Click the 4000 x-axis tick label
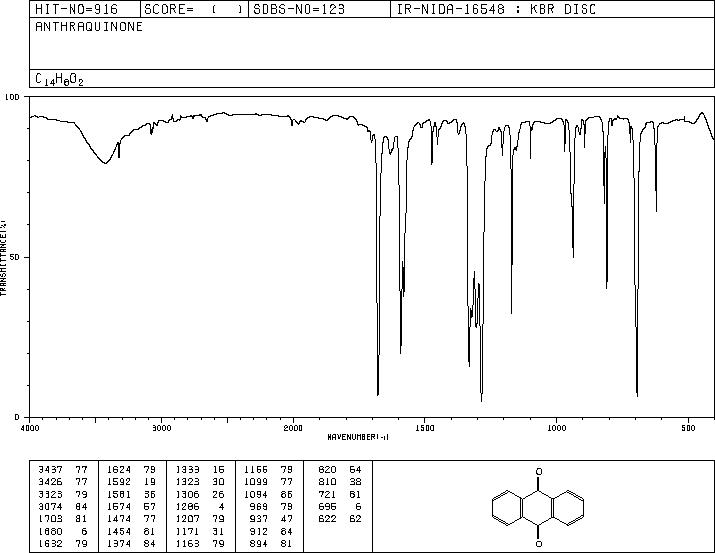The image size is (715, 553). coord(30,428)
